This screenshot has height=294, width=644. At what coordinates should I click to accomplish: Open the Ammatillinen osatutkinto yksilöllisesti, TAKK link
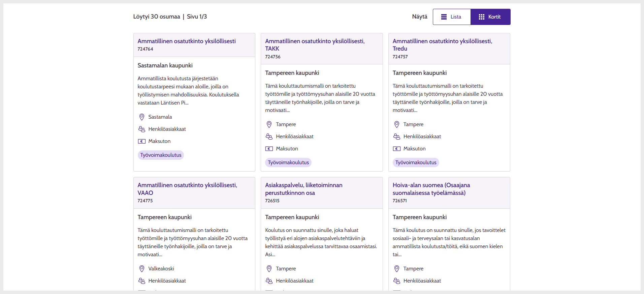click(x=315, y=45)
